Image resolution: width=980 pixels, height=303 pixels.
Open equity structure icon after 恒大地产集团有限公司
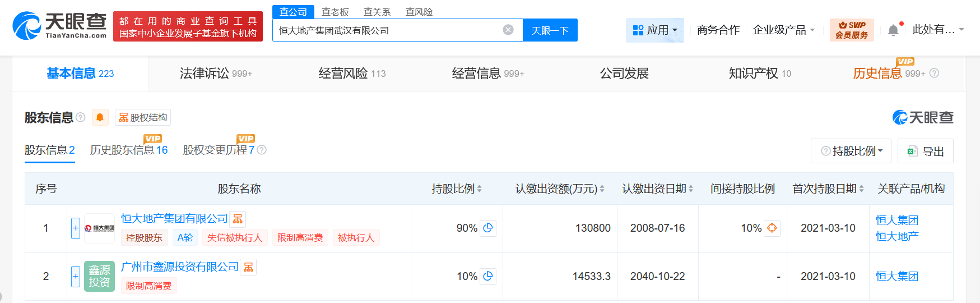238,219
